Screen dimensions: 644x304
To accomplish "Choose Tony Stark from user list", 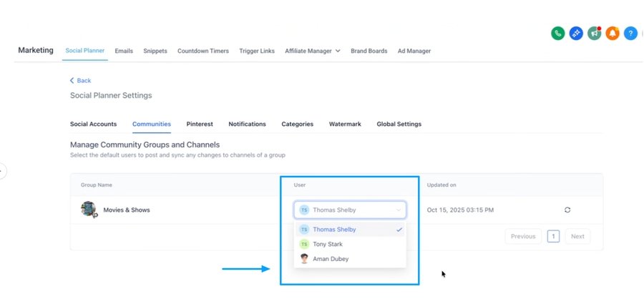I will pos(328,245).
